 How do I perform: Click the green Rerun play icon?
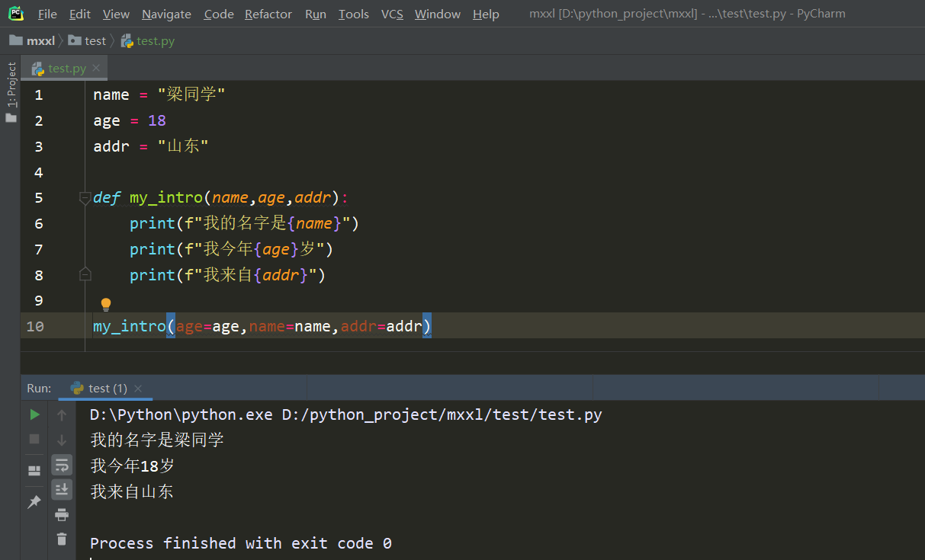coord(34,414)
